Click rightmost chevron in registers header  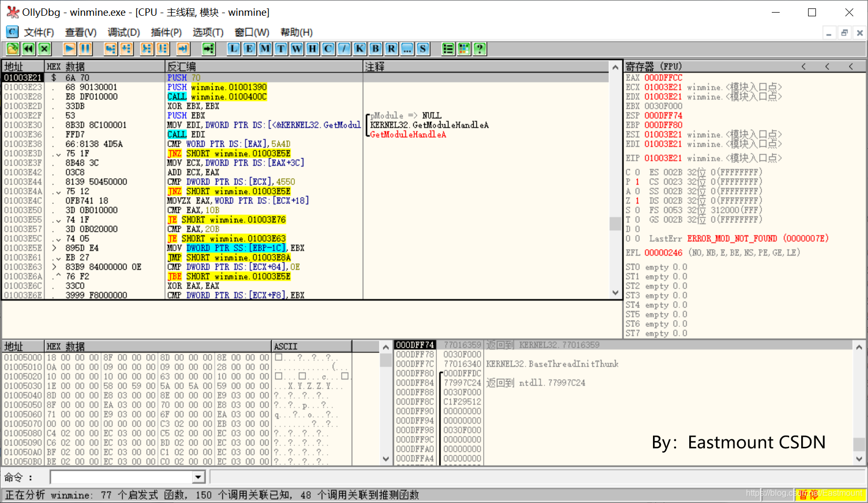(x=851, y=67)
